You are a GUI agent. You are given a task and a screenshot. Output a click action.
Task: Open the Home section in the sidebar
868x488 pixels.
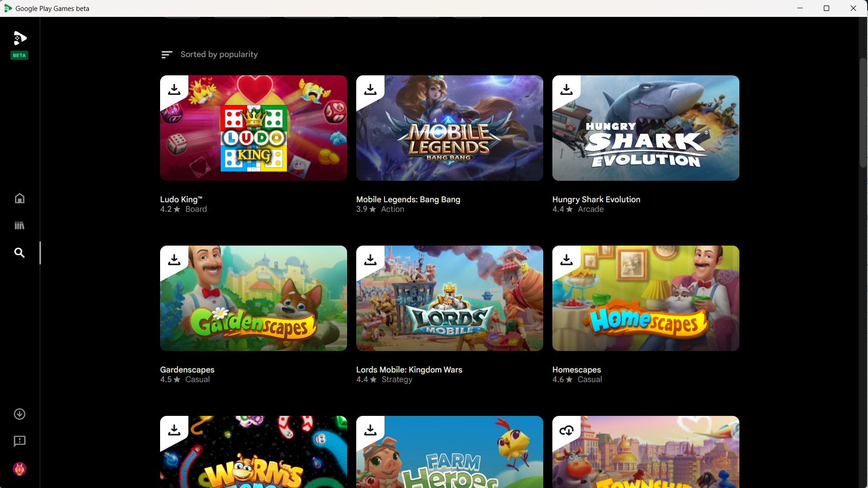19,199
